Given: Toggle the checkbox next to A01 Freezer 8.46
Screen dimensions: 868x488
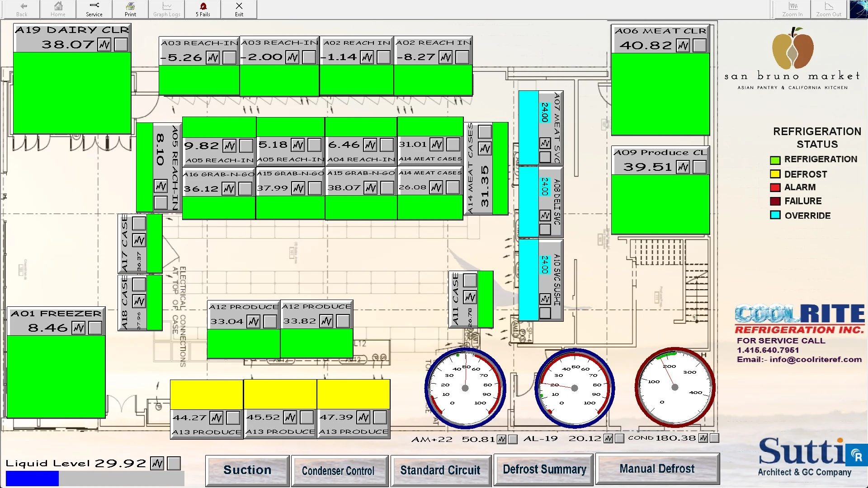Looking at the screenshot, I should [95, 328].
